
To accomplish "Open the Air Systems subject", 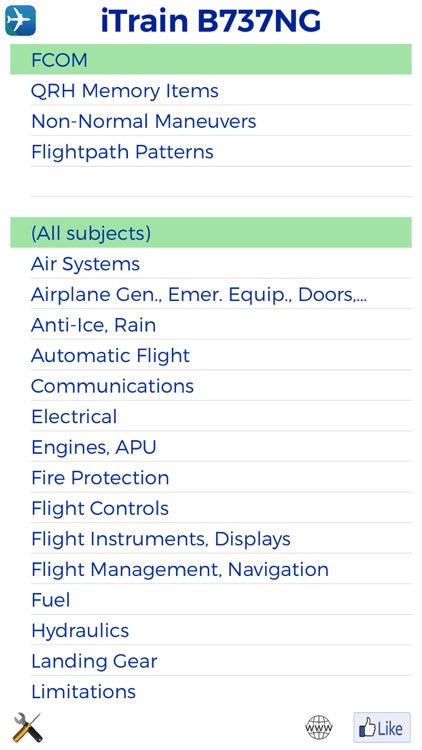I will pyautogui.click(x=221, y=264).
